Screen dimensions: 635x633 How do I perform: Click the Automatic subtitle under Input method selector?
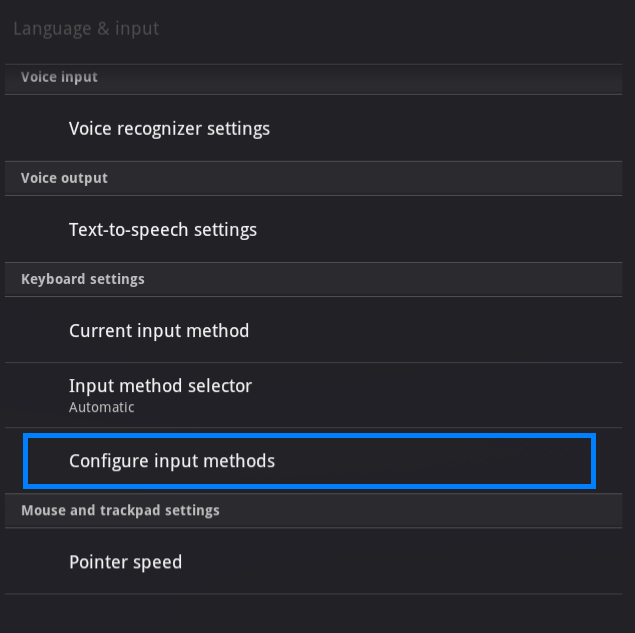[101, 407]
